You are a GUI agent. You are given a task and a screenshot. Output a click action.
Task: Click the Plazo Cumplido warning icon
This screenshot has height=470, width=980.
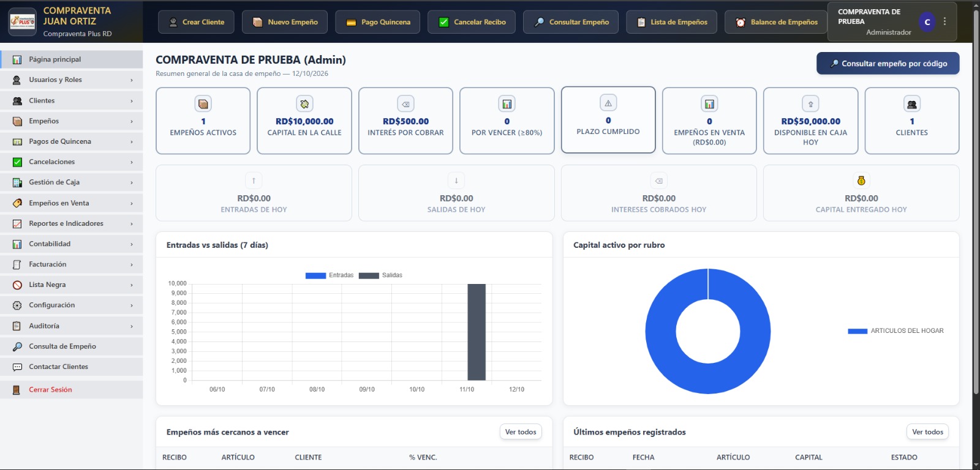608,103
